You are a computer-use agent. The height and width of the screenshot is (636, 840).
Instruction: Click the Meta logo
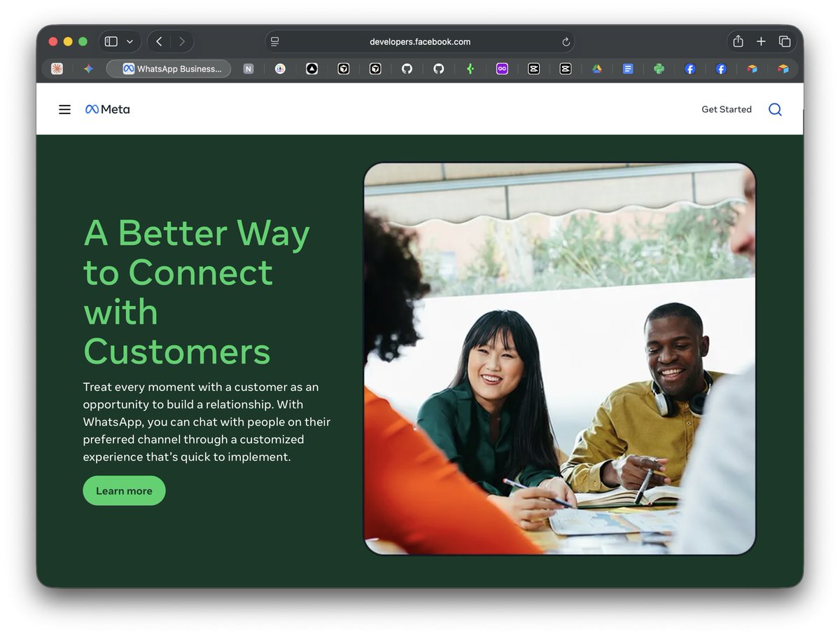(107, 109)
